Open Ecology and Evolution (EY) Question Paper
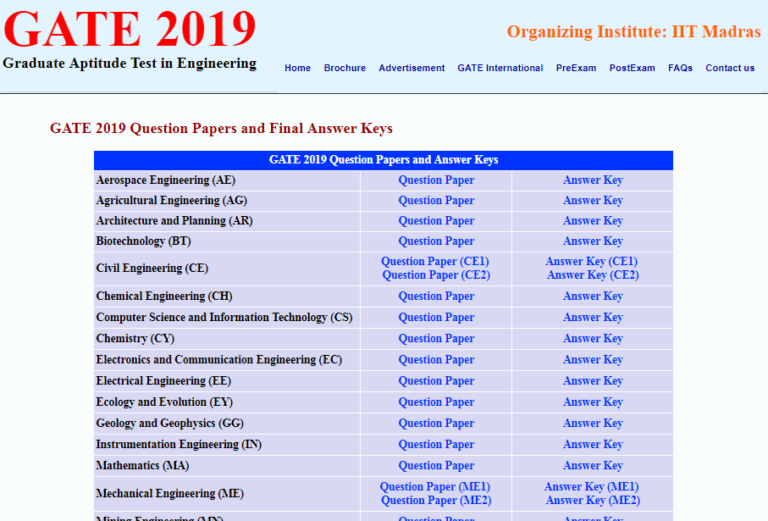 tap(436, 402)
